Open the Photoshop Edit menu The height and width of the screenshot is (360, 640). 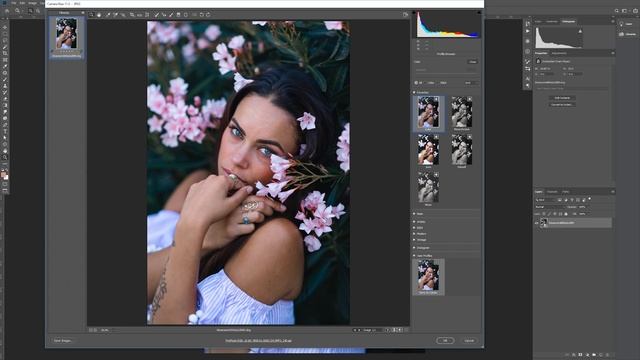tap(22, 3)
